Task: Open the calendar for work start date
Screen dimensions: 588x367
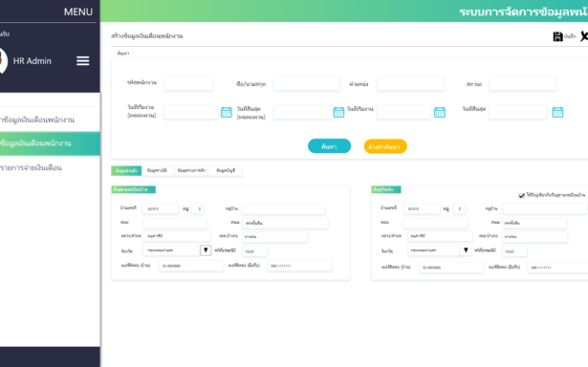Action: 440,112
